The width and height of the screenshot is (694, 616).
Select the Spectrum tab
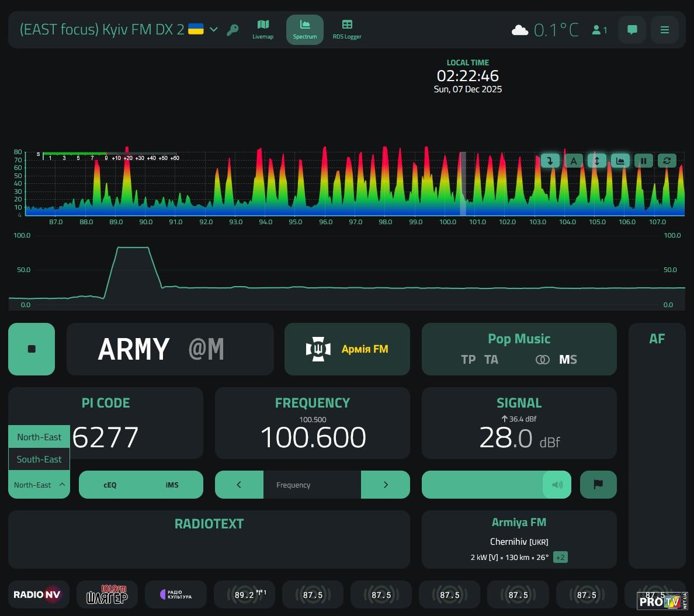click(x=304, y=29)
